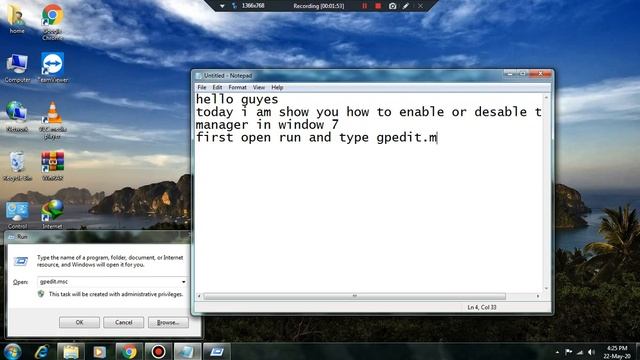Switch to Chrome on the taskbar

[129, 352]
